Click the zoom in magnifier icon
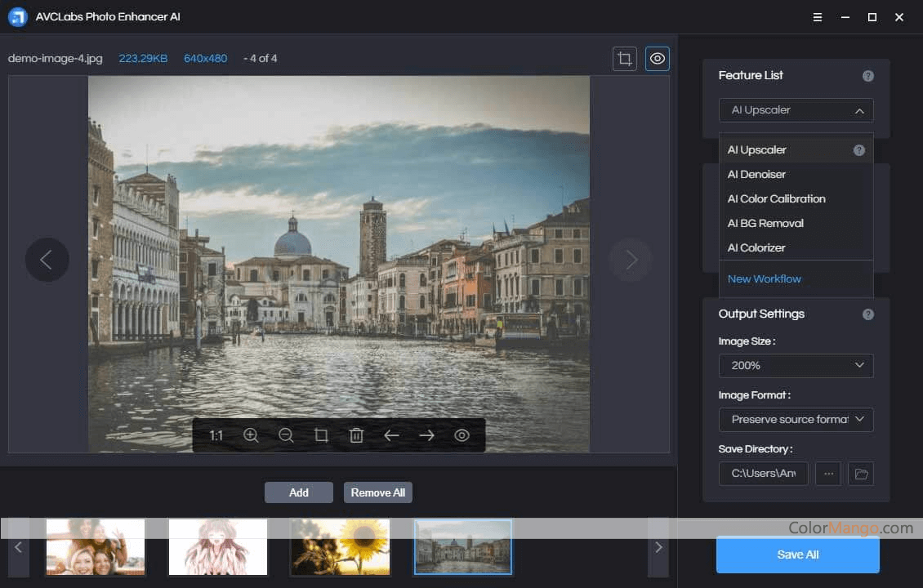The width and height of the screenshot is (923, 588). coord(251,435)
